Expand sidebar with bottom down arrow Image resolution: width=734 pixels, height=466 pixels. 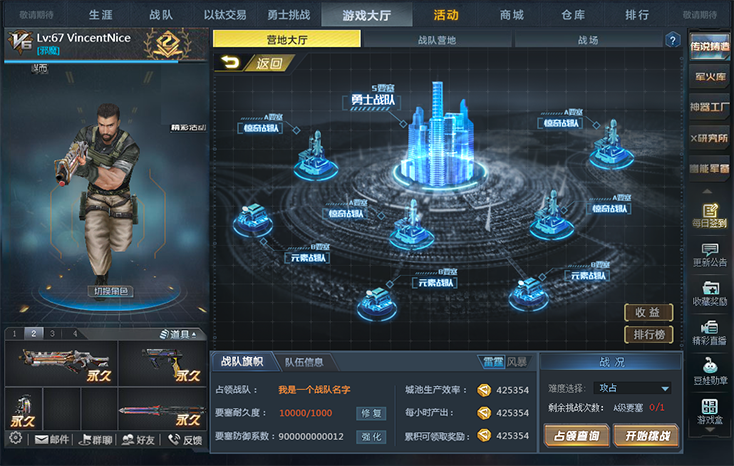(710, 429)
